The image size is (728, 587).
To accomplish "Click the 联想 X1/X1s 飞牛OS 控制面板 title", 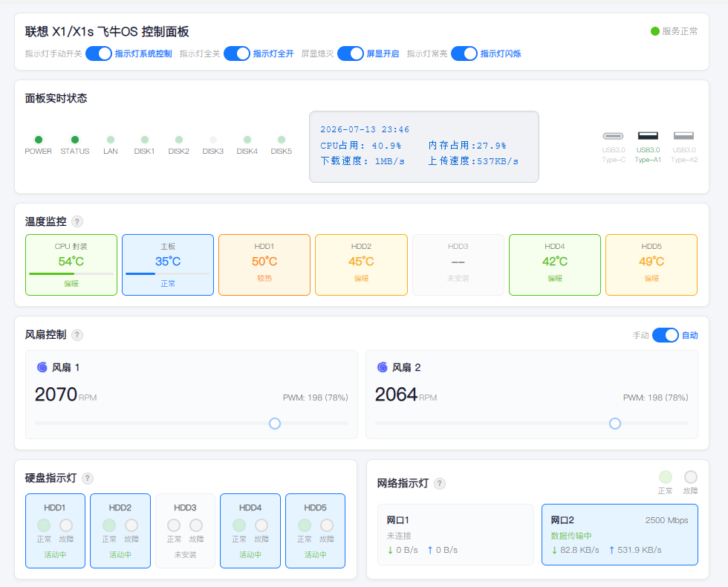I will 107,31.
